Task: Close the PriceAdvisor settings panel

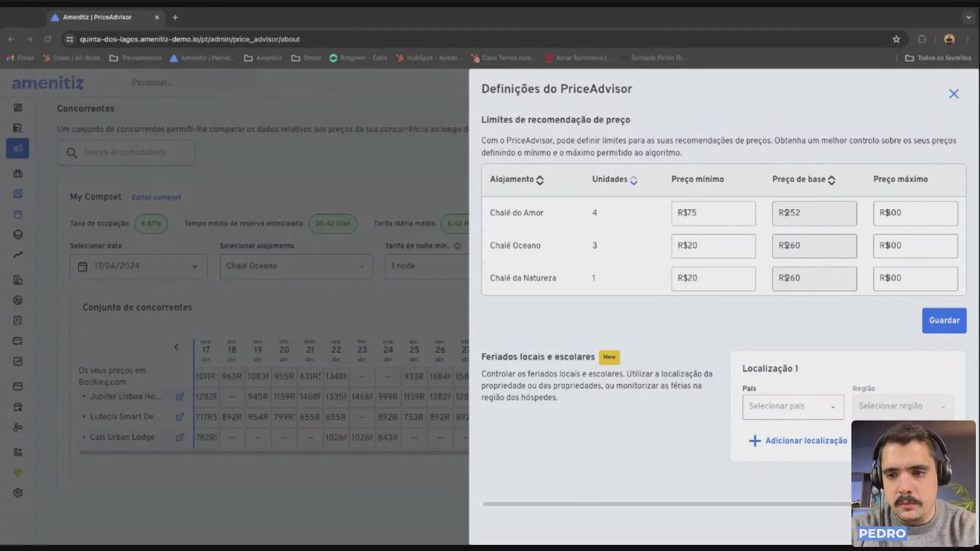Action: pos(953,94)
